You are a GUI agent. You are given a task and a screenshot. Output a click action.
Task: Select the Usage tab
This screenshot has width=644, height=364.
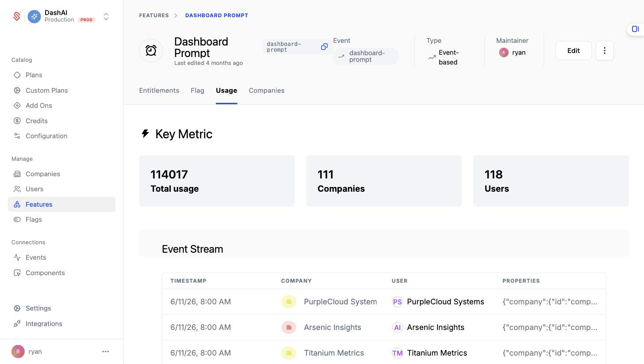click(x=226, y=91)
